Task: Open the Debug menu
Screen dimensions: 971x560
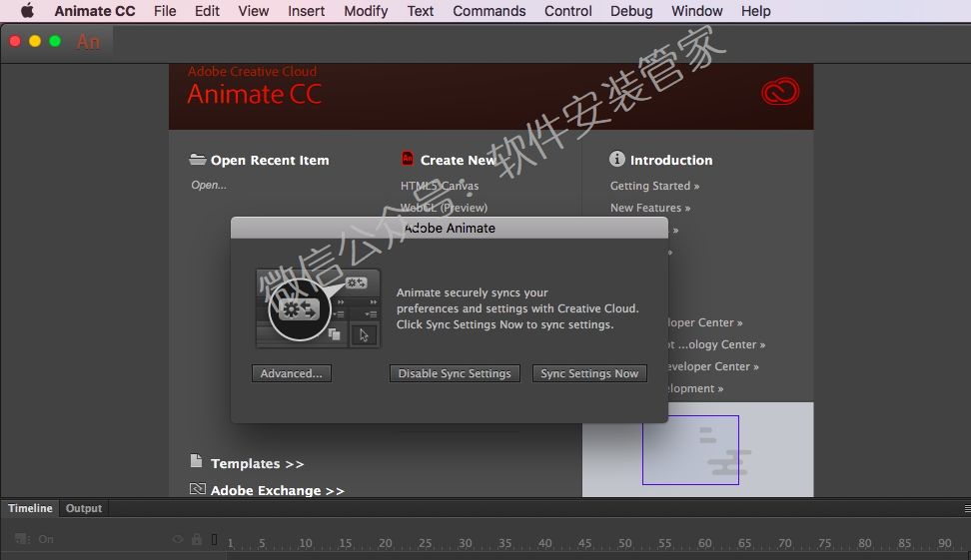Action: [631, 11]
